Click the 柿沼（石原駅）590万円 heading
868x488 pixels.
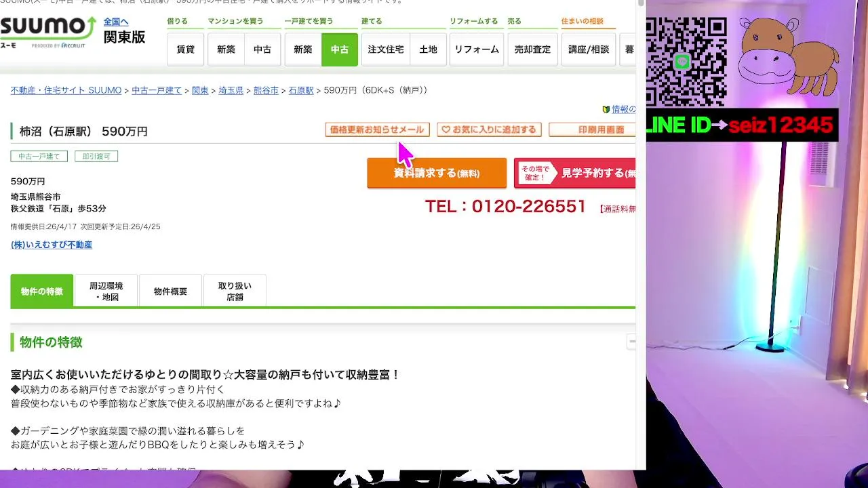pos(83,131)
